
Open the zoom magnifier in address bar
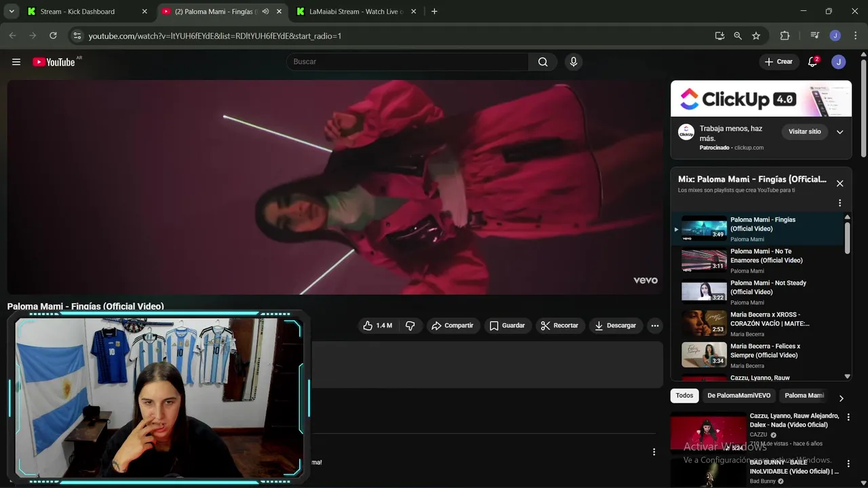point(738,36)
